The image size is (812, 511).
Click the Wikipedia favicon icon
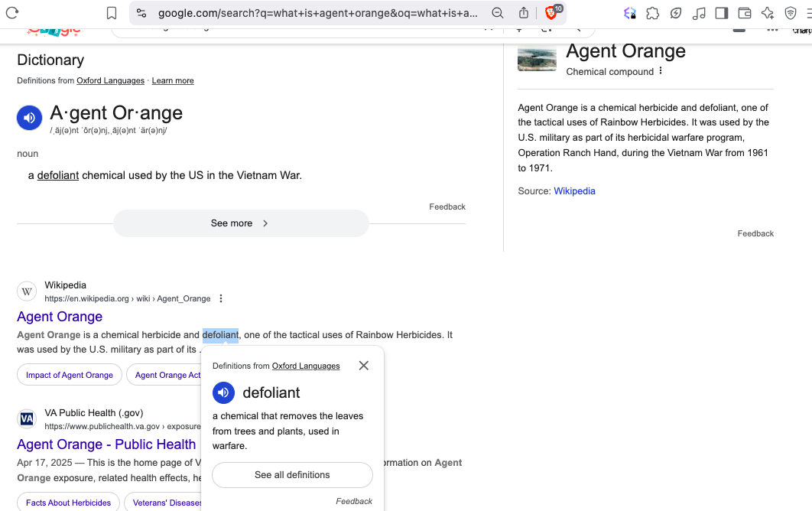27,291
